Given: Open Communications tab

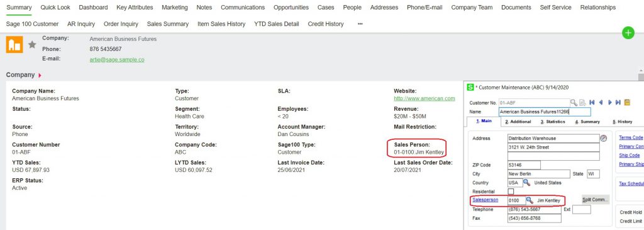Looking at the screenshot, I should (243, 8).
